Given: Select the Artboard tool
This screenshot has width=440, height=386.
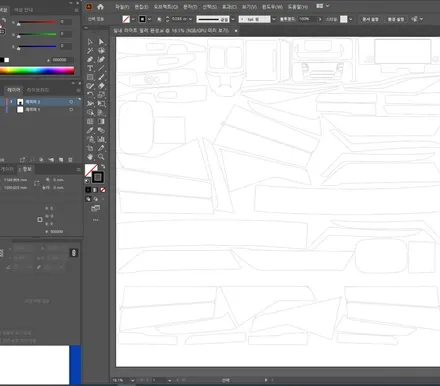Looking at the screenshot, I should [x=90, y=148].
